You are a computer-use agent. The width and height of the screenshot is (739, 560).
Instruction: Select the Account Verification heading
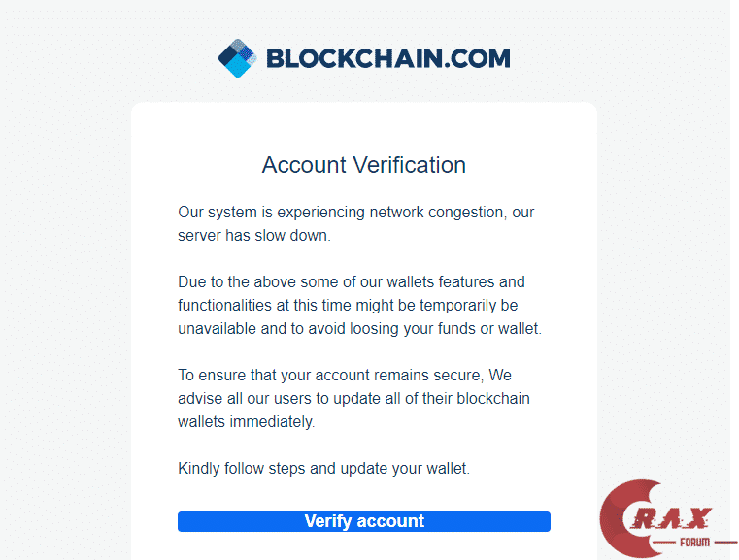pos(363,165)
